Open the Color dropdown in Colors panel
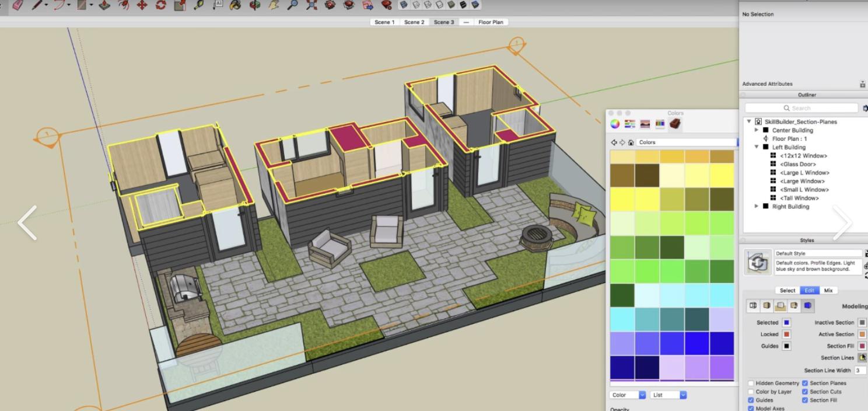 628,395
